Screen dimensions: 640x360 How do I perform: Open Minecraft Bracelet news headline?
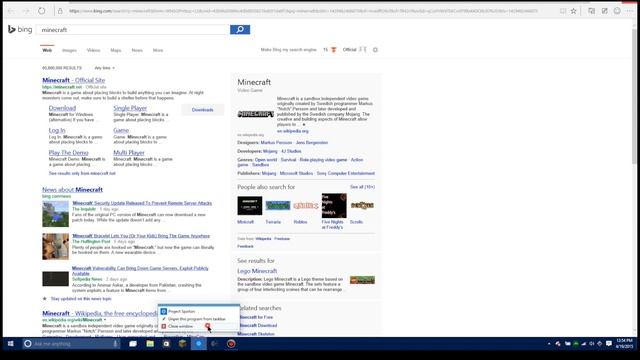tap(141, 236)
